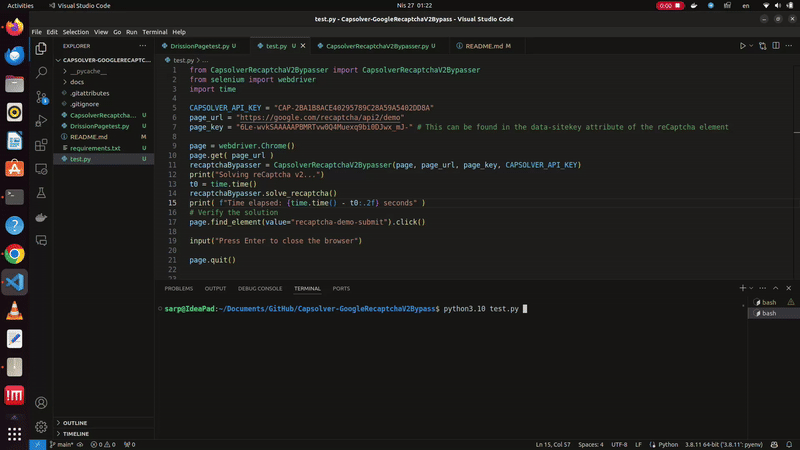Change file encoding UTF-8
The width and height of the screenshot is (800, 450).
point(619,444)
